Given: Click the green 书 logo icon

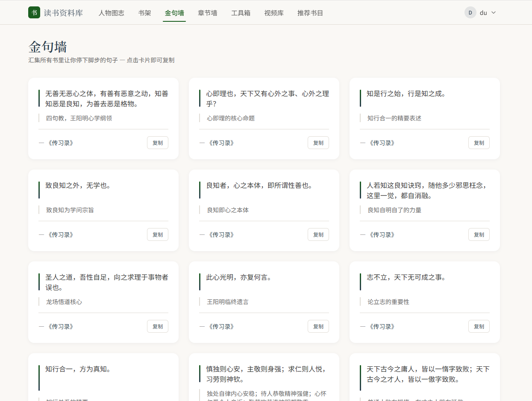Looking at the screenshot, I should tap(34, 12).
